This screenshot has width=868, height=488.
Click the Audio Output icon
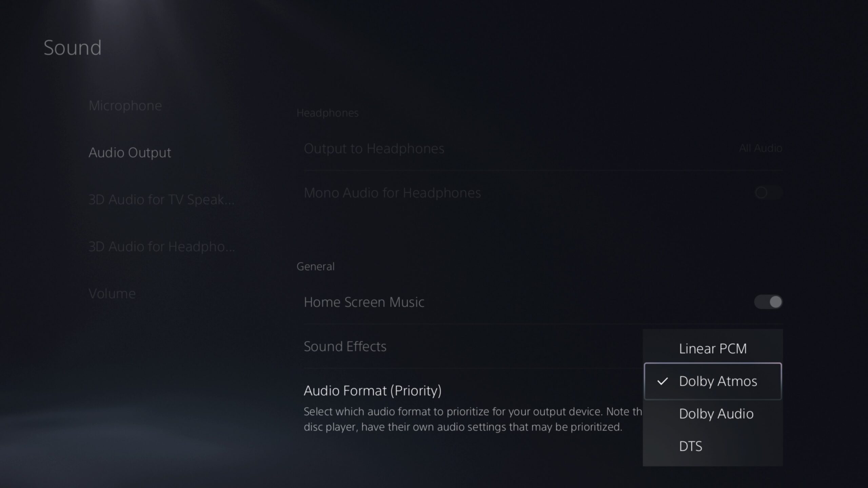[130, 152]
